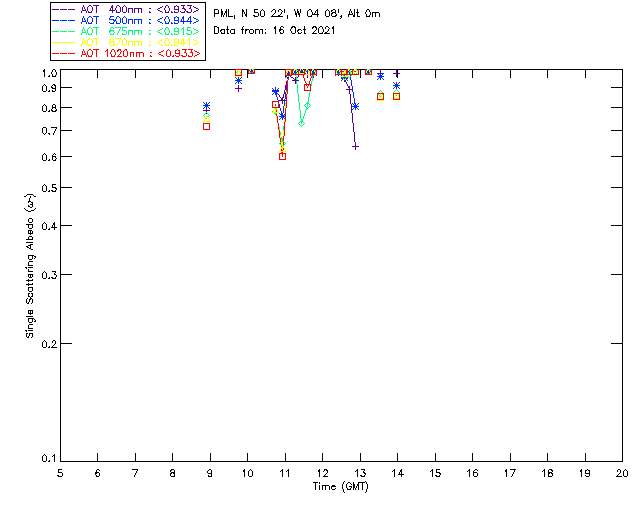Click the 0.5 tick label on y-axis
This screenshot has width=640, height=512.
[49, 188]
